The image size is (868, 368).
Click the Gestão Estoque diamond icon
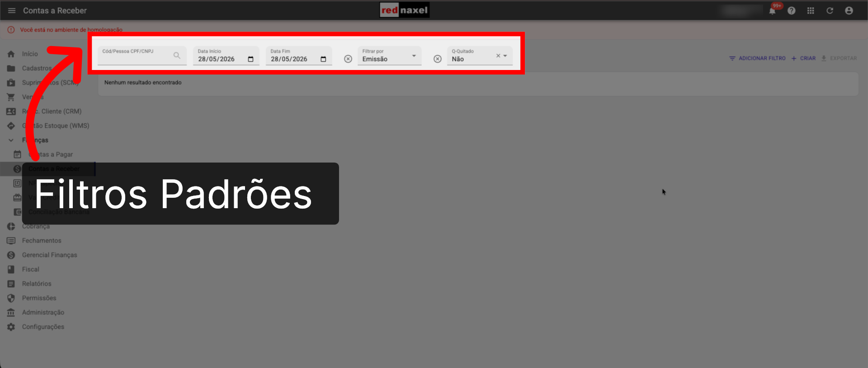point(11,126)
